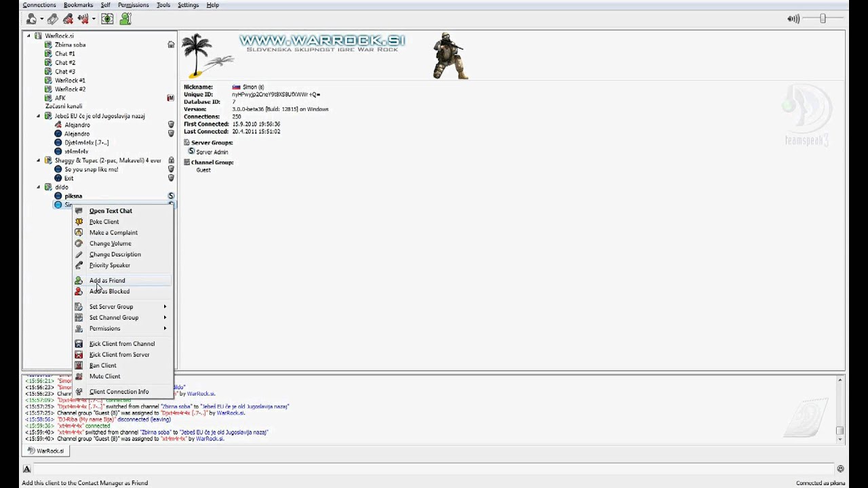Select user piksna in the tree
The image size is (868, 488).
(73, 196)
